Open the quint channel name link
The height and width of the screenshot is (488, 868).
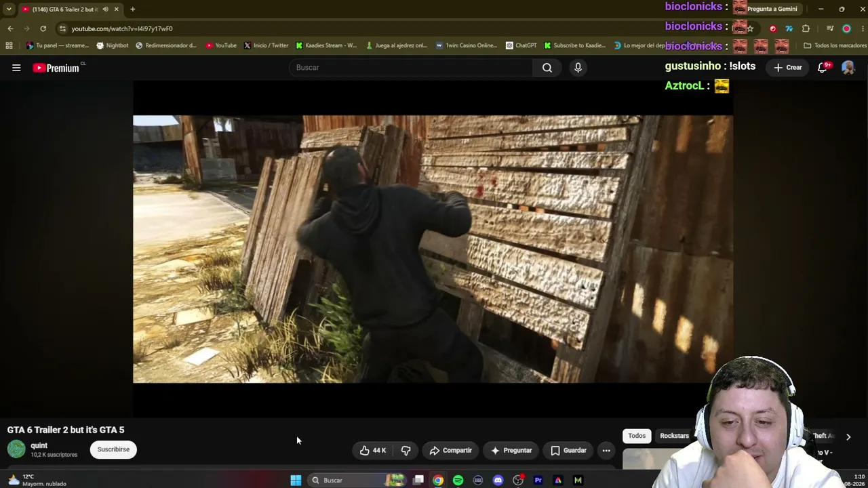click(x=39, y=445)
